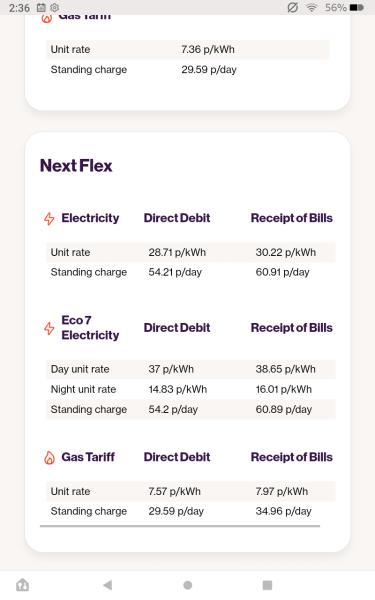375x600 pixels.
Task: Tap the calendar icon in status bar
Action: [41, 7]
